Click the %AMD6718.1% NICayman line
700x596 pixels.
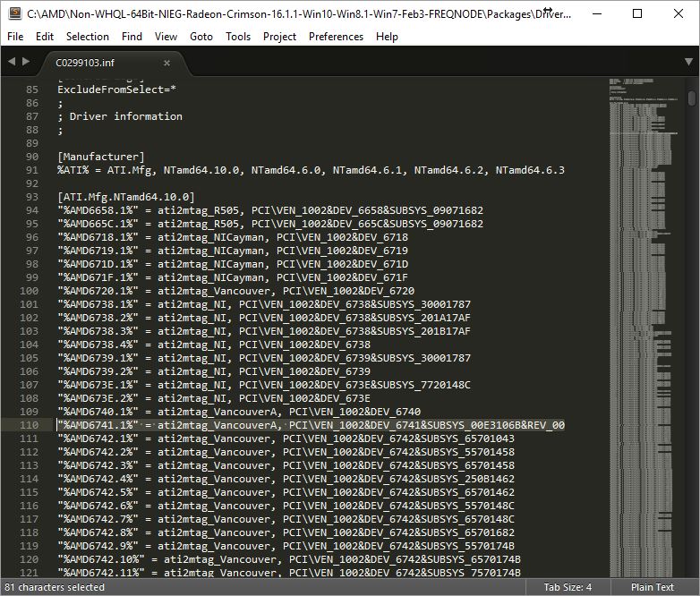click(x=233, y=237)
